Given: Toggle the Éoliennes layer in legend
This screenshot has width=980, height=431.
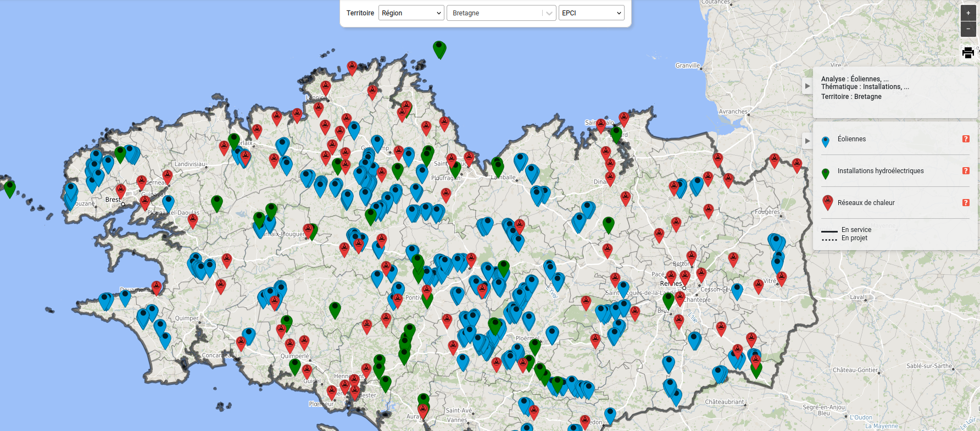Looking at the screenshot, I should coord(851,139).
